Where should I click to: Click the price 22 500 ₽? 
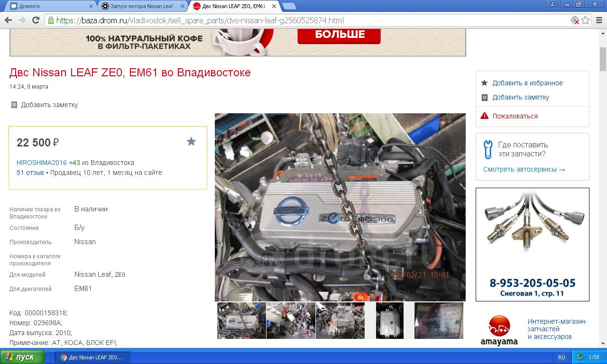[38, 142]
